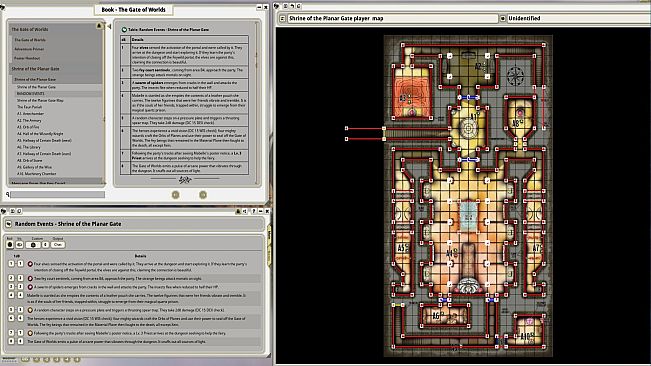Roll the table using the dice roll button
The height and width of the screenshot is (366, 651).
click(10, 244)
